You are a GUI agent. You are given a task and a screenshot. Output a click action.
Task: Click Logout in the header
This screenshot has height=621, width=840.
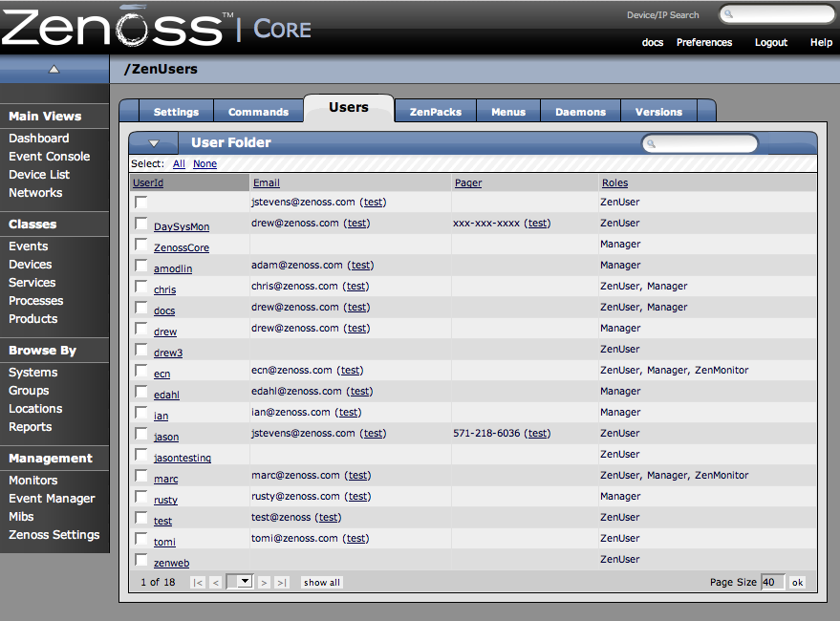coord(771,42)
